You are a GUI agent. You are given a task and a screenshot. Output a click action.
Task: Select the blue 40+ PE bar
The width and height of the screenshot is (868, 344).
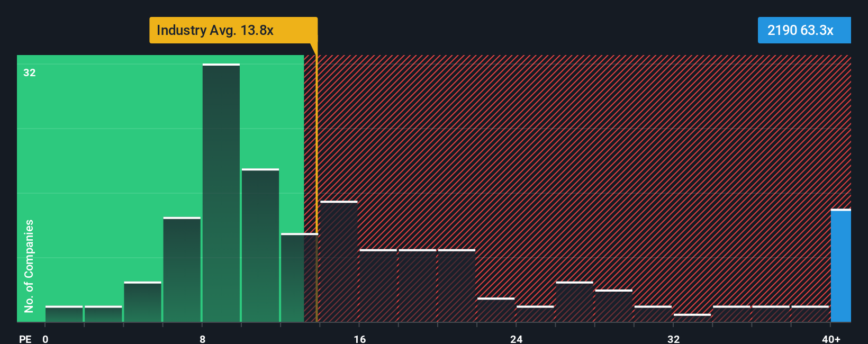click(841, 266)
